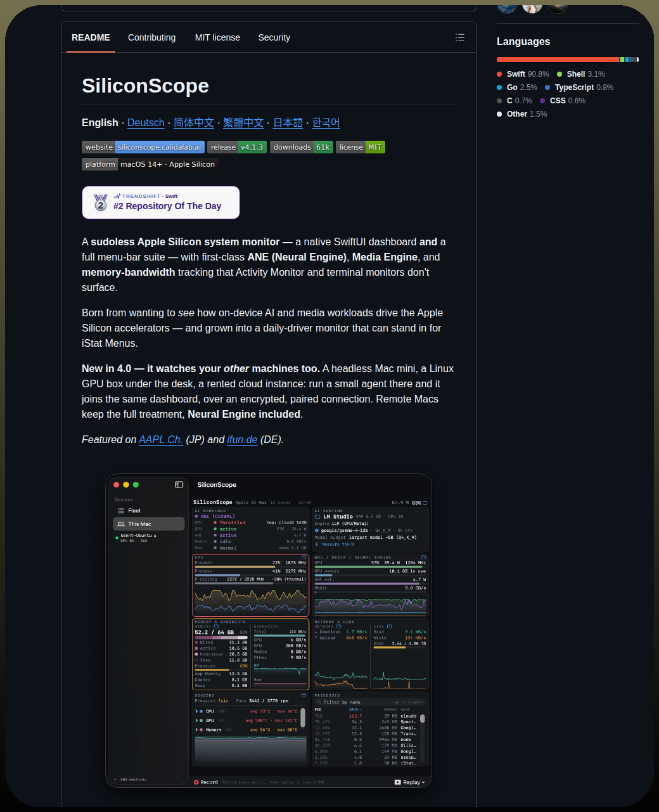Switch to the Contributing tab
This screenshot has width=659, height=812.
pyautogui.click(x=152, y=37)
